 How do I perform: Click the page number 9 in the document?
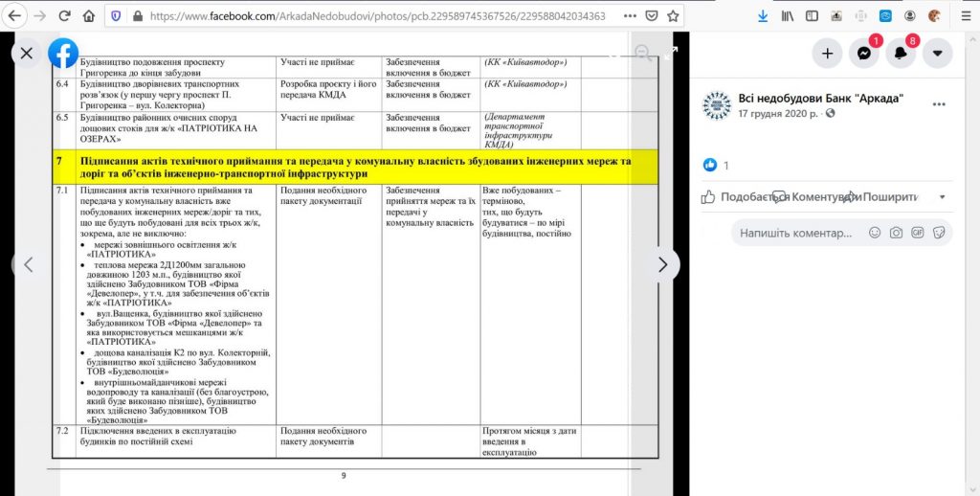(344, 476)
